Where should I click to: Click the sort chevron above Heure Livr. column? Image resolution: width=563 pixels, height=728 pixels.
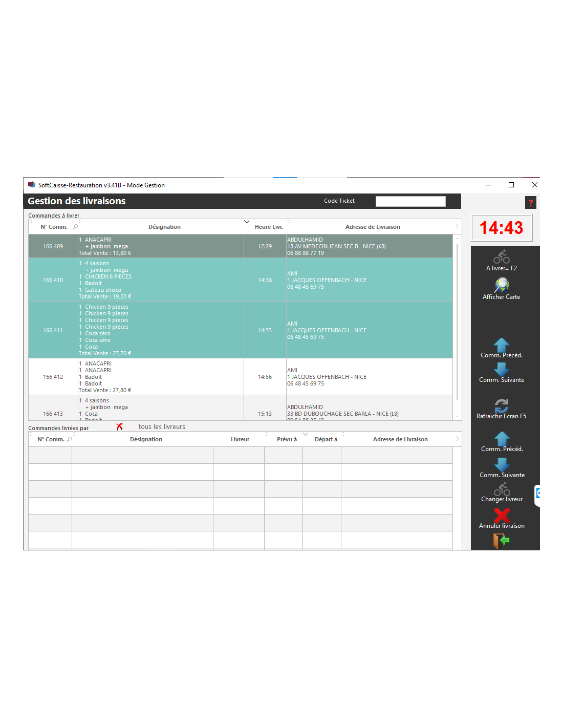[x=247, y=222]
